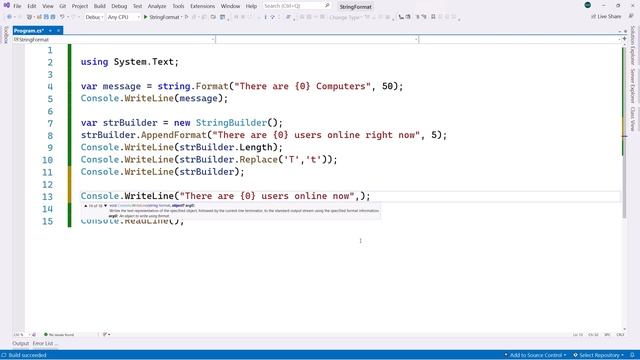Open the Debug menu
Image resolution: width=640 pixels, height=360 pixels.
119,6
